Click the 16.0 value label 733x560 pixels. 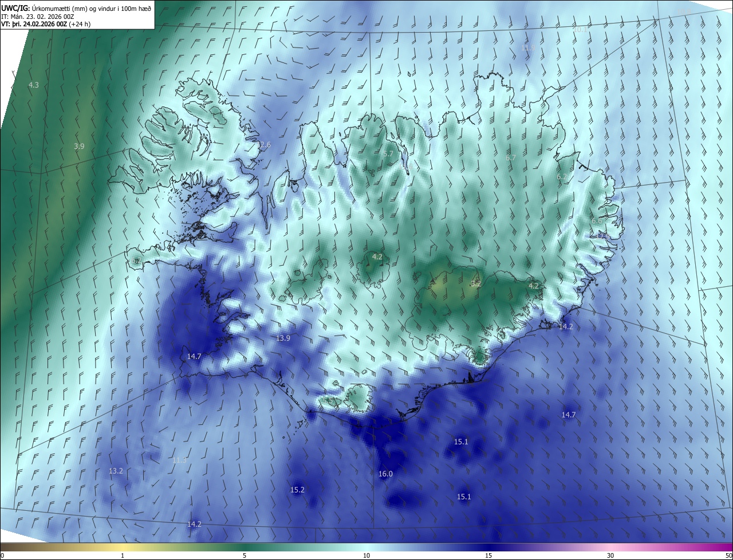[x=385, y=474]
